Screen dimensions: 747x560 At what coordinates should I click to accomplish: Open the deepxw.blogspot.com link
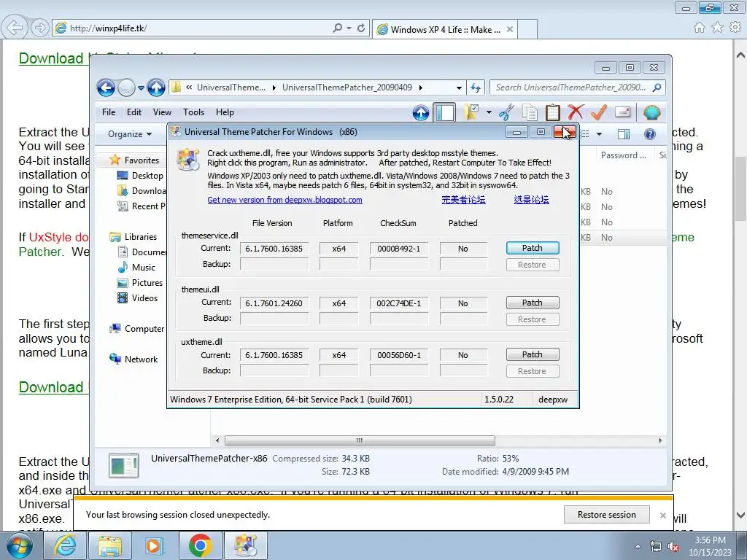(x=285, y=200)
